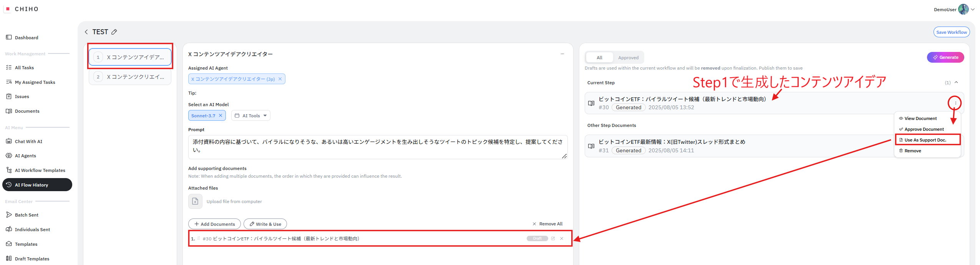Click the Save Workflow button
Screen dimensions: 980x265
pos(951,32)
